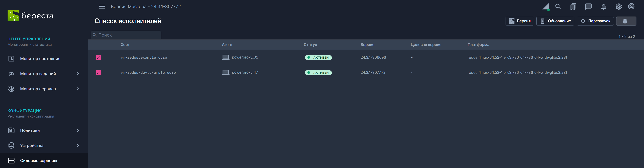
Task: Click the Береста logo
Action: (x=30, y=16)
